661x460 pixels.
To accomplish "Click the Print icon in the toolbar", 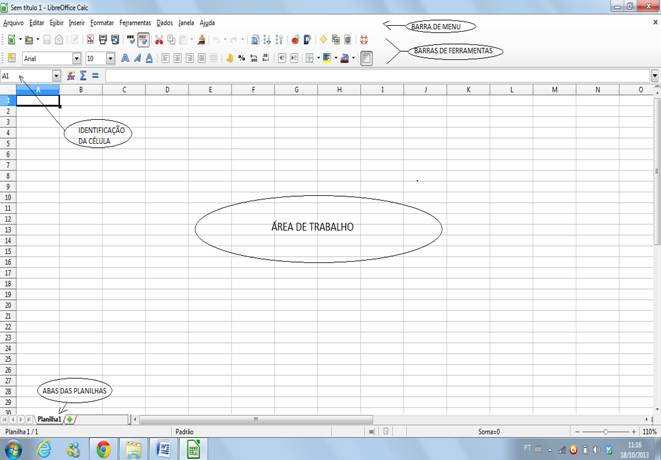I will pyautogui.click(x=101, y=40).
